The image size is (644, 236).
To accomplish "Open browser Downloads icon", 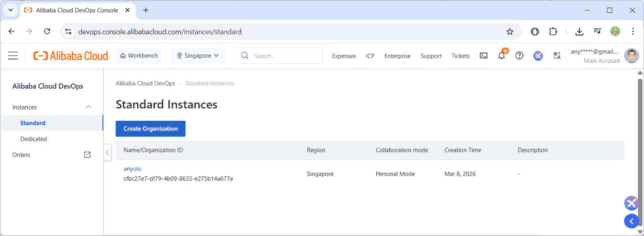I will point(579,32).
